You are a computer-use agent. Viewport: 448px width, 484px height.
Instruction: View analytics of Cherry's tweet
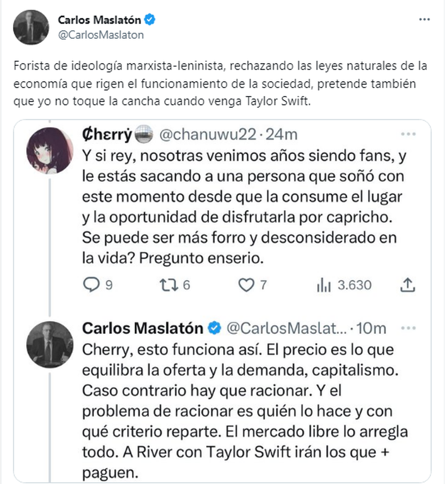coord(324,285)
